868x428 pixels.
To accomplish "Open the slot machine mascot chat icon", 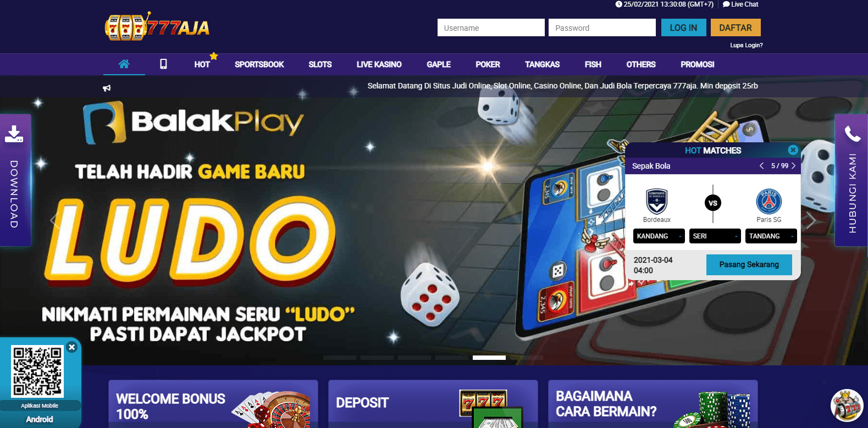I will pyautogui.click(x=847, y=405).
